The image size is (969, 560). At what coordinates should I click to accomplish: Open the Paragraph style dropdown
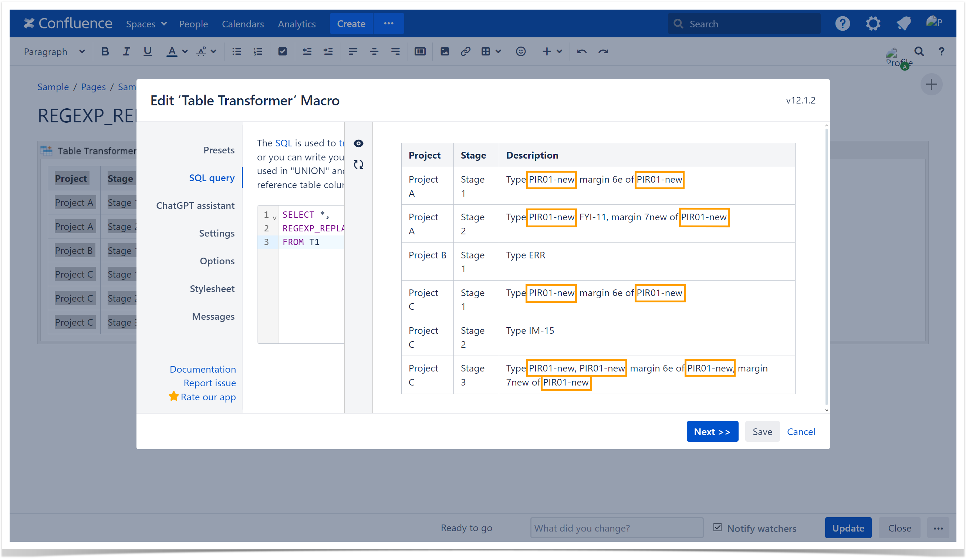tap(54, 51)
